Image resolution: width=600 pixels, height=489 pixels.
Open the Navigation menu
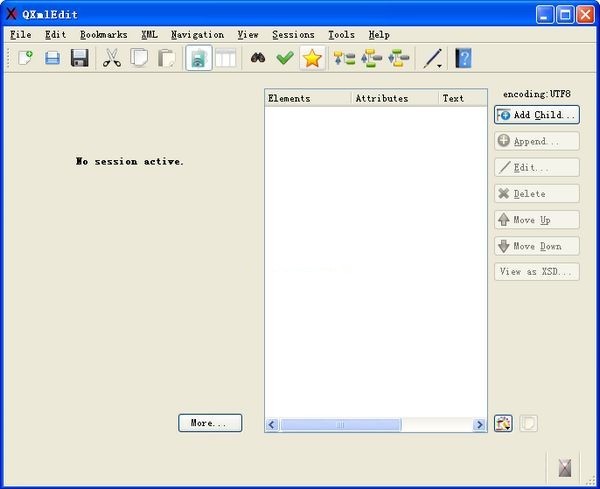(x=197, y=34)
